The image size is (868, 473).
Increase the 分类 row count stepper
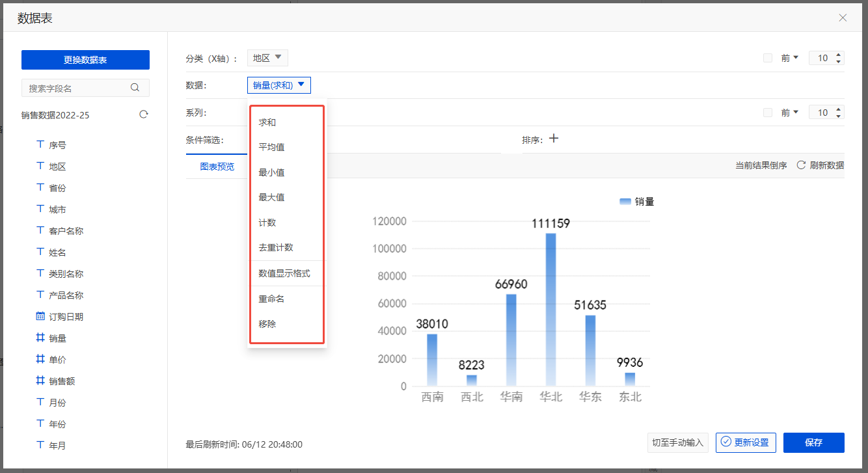tap(839, 55)
